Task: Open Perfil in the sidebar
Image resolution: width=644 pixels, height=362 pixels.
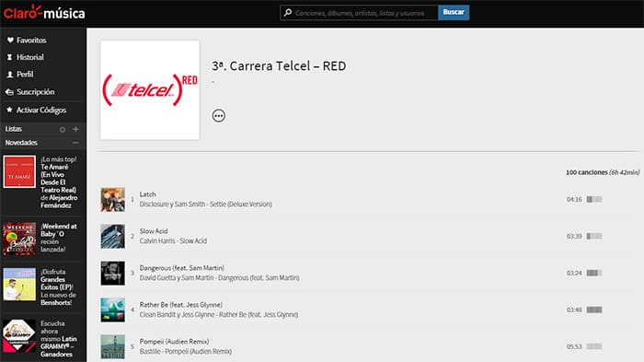Action: point(25,75)
